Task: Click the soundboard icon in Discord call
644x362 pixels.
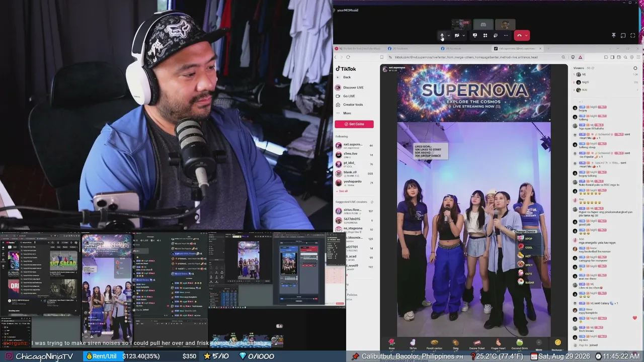Action: click(x=496, y=36)
